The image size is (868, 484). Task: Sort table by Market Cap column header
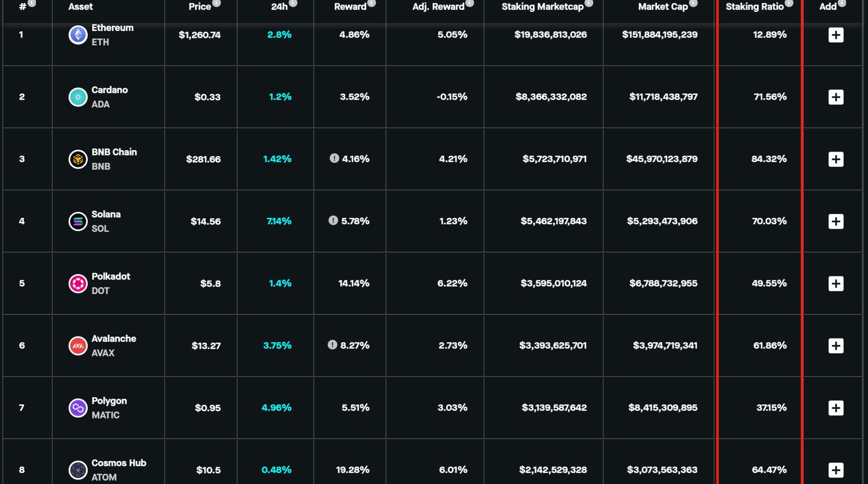click(662, 7)
